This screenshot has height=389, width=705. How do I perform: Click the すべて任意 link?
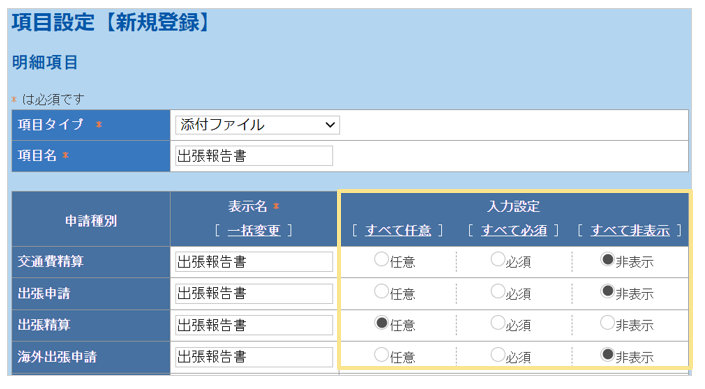398,230
